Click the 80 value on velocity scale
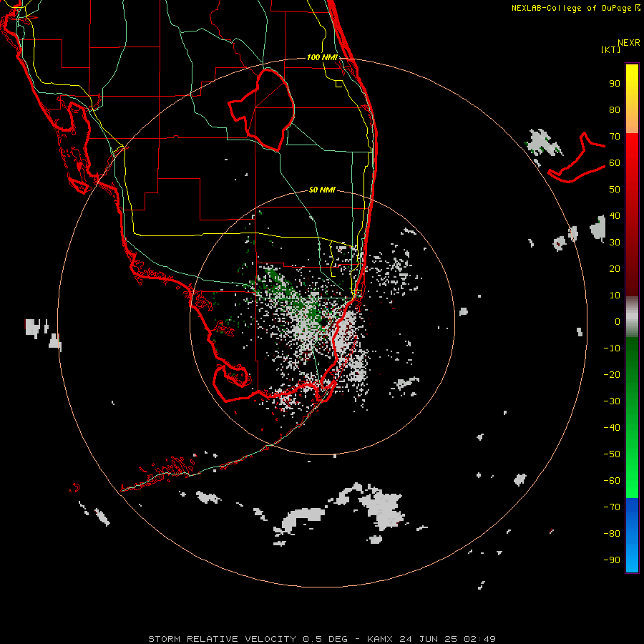The height and width of the screenshot is (644, 644). tap(615, 110)
